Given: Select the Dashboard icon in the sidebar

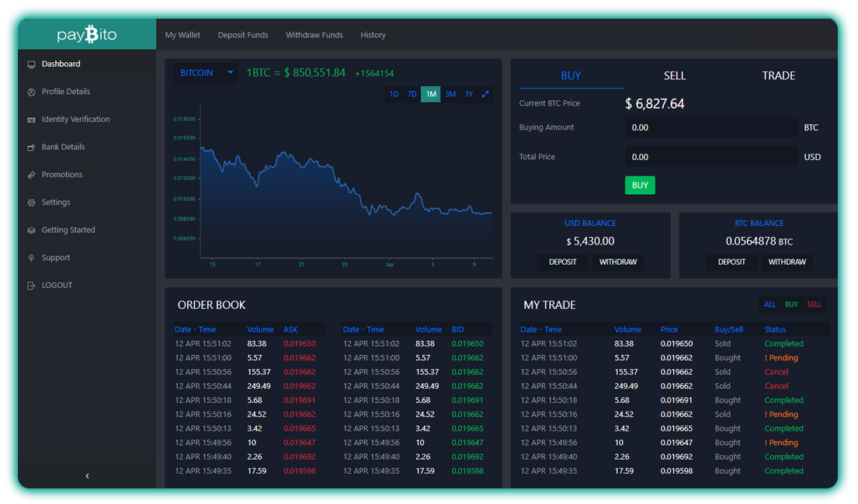Looking at the screenshot, I should (31, 64).
